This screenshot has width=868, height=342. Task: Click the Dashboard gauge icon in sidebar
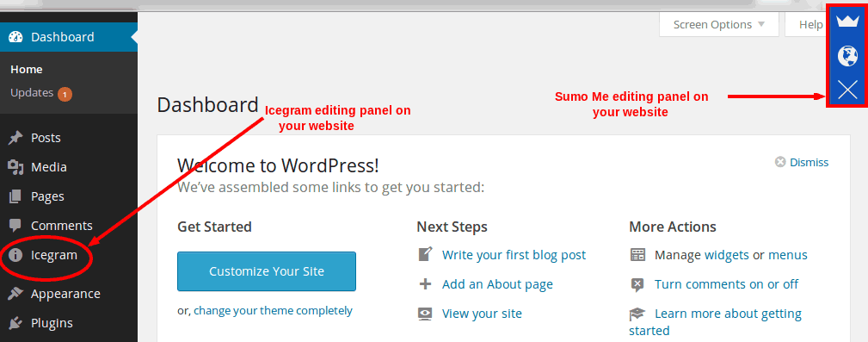tap(16, 37)
